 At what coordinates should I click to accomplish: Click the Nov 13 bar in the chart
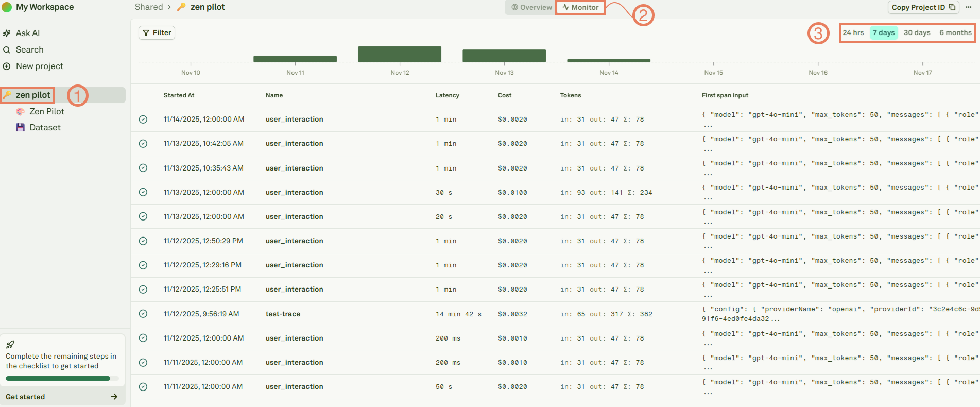504,56
